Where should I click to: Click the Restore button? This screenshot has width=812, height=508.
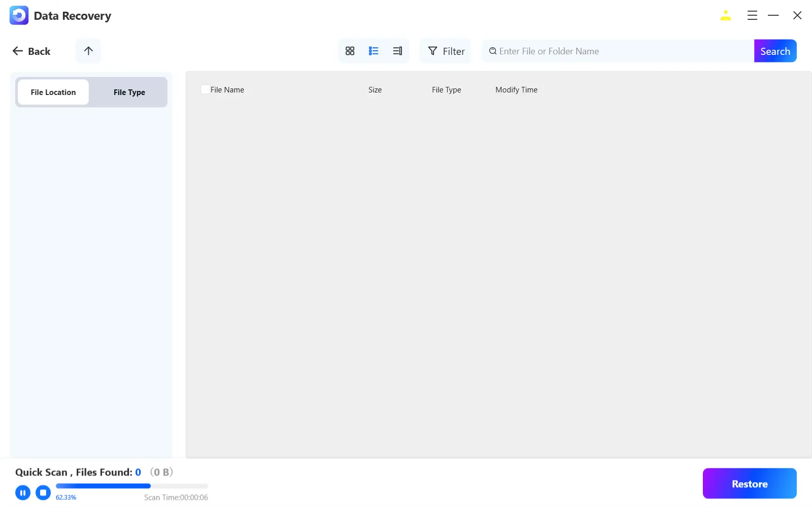pyautogui.click(x=750, y=484)
